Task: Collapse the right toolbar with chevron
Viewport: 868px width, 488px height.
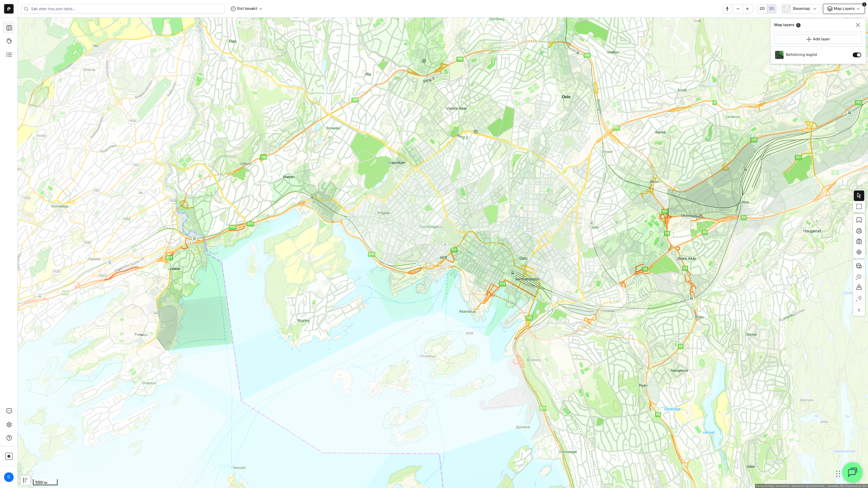Action: coord(859,310)
